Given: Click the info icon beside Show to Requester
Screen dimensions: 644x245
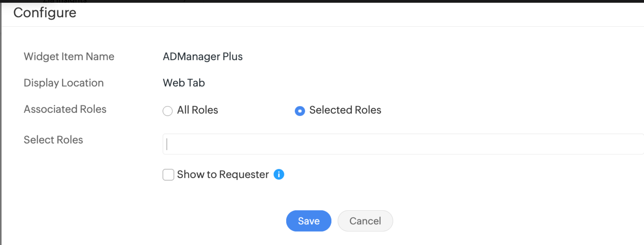Looking at the screenshot, I should click(x=279, y=174).
